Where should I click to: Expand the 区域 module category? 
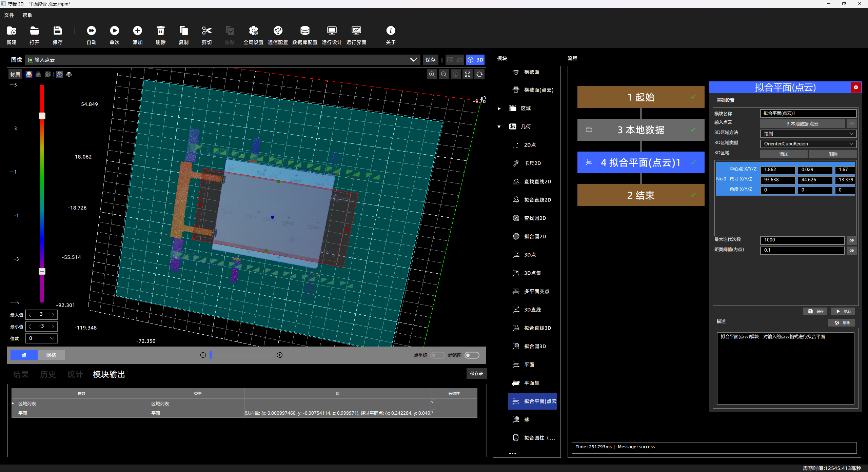(499, 109)
